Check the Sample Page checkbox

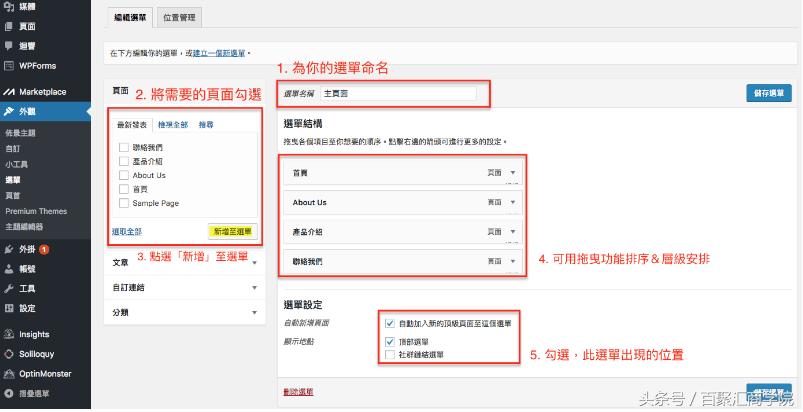123,203
